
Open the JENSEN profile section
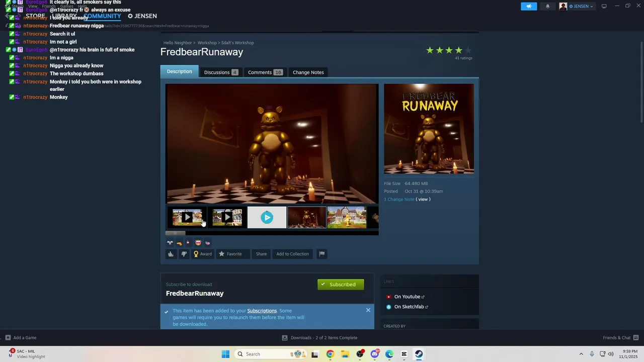[142, 16]
